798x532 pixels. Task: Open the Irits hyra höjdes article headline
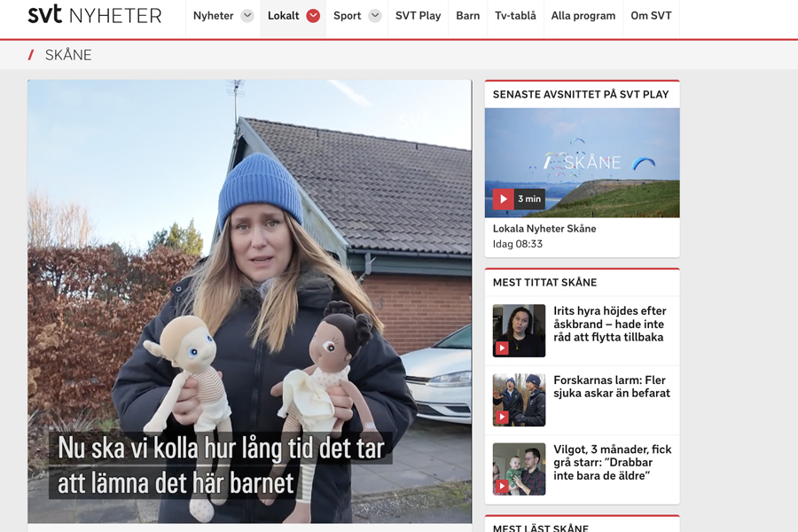tap(610, 324)
